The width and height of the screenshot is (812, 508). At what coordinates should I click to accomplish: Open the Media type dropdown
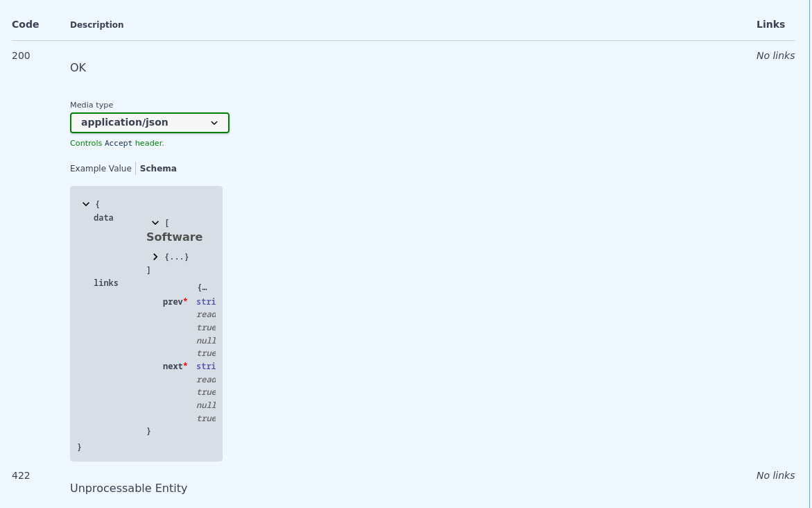[150, 122]
